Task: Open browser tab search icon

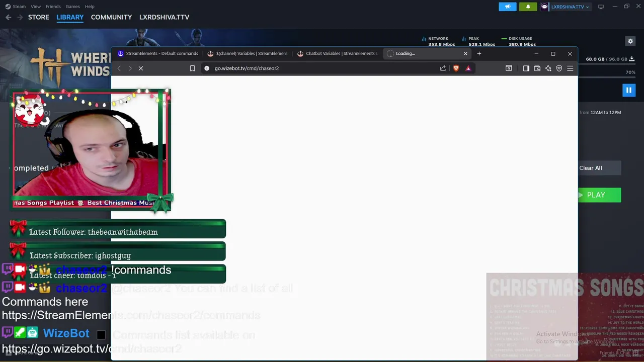Action: click(509, 68)
